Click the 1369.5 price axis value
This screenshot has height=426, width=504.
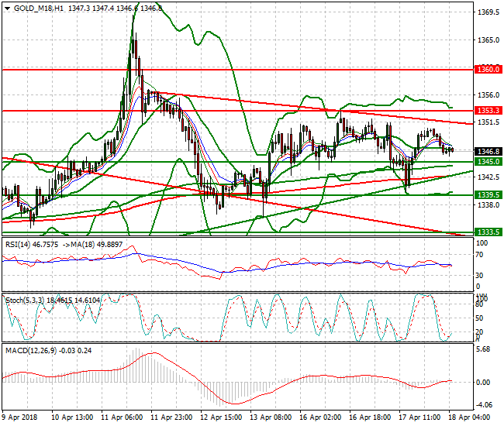[488, 12]
